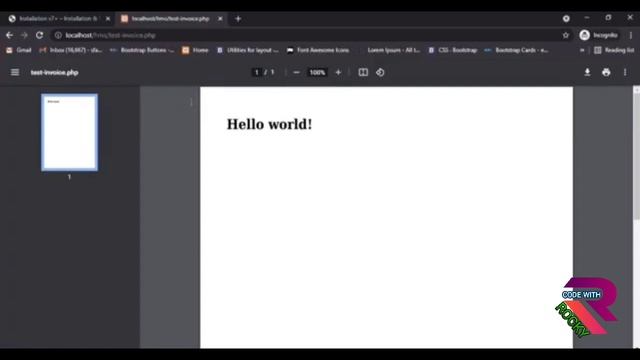Print the PDF document

(x=606, y=72)
